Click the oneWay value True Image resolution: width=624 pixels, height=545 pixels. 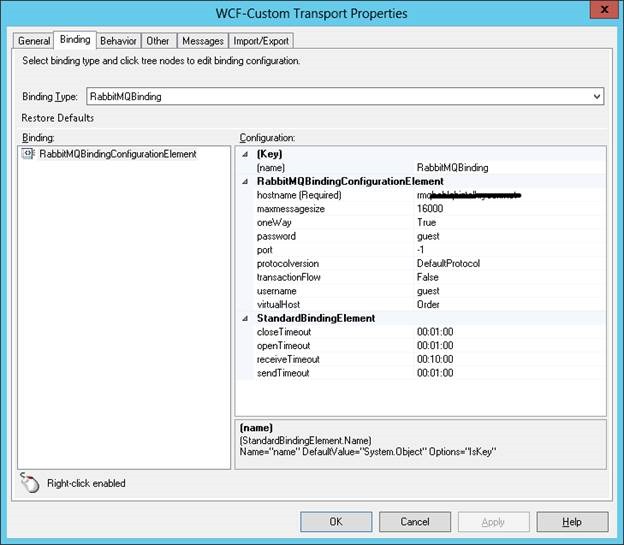[426, 223]
